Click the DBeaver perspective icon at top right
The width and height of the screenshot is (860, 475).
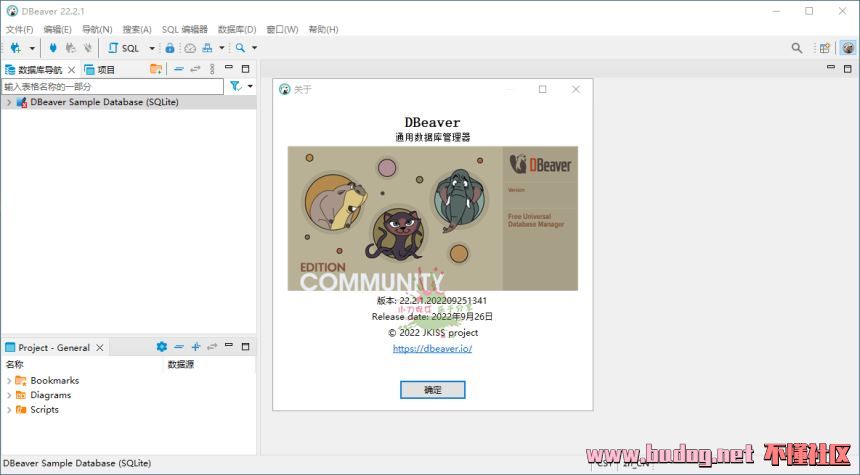(847, 48)
